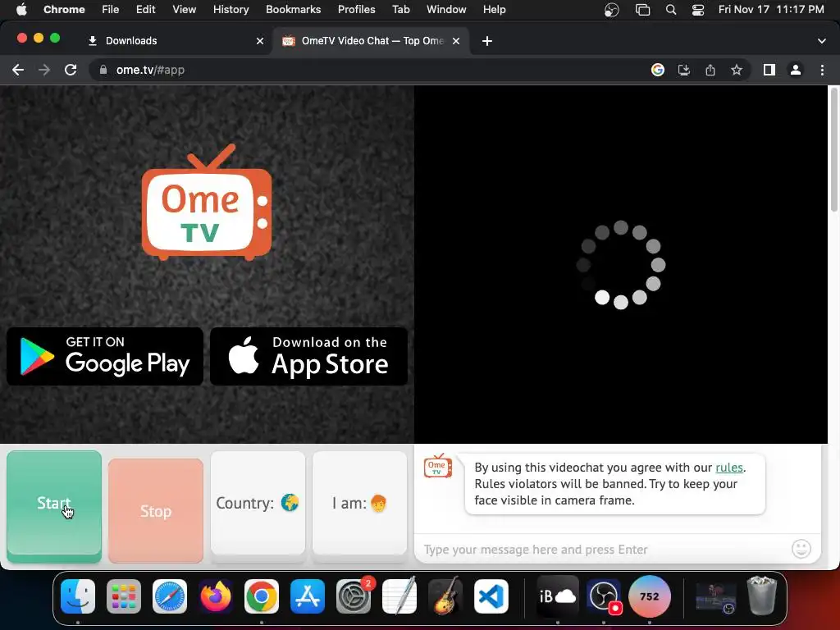Close the Downloads tab
The image size is (840, 630).
[x=260, y=41]
